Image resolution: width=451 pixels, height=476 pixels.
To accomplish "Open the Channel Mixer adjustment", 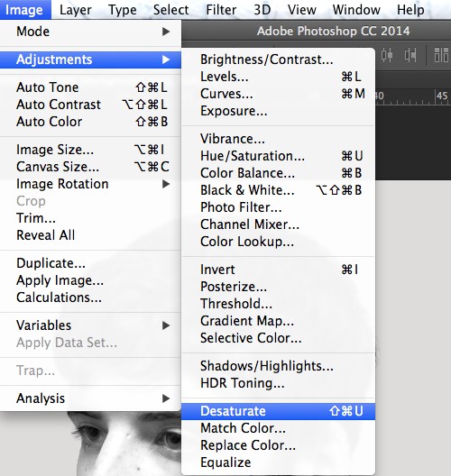I will tap(278, 224).
